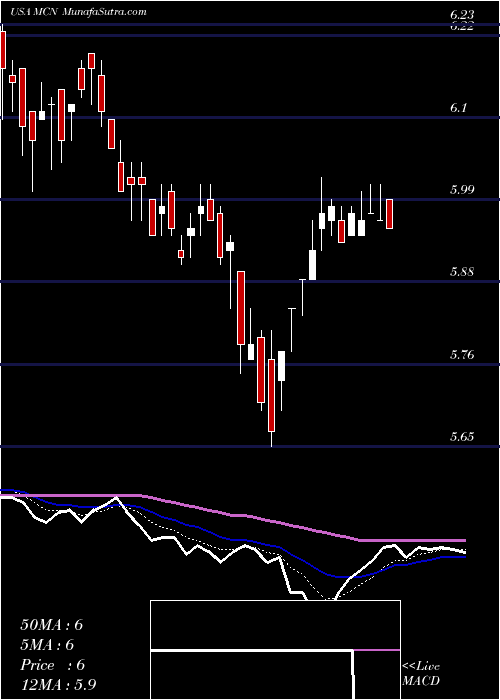
Task: Click the '12MA : 5.9' indicator text
Action: click(59, 685)
